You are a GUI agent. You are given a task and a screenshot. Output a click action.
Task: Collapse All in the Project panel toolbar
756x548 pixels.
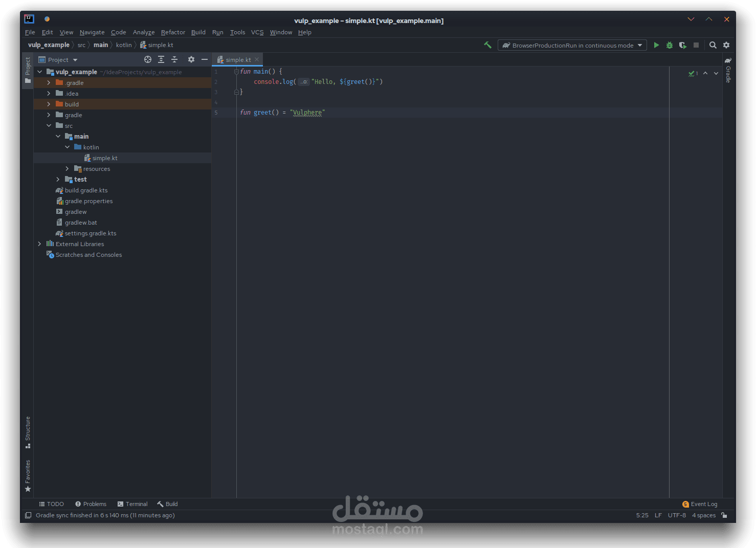click(x=174, y=59)
